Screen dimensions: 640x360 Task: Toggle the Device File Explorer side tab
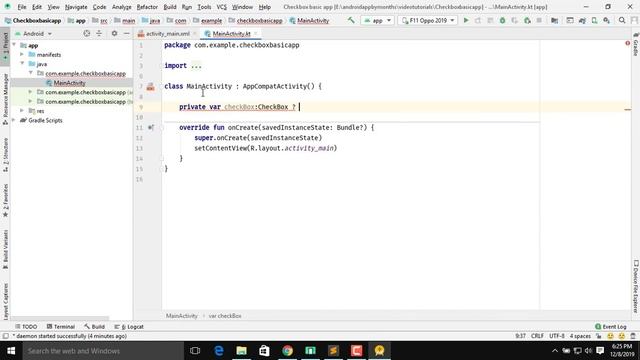(636, 287)
